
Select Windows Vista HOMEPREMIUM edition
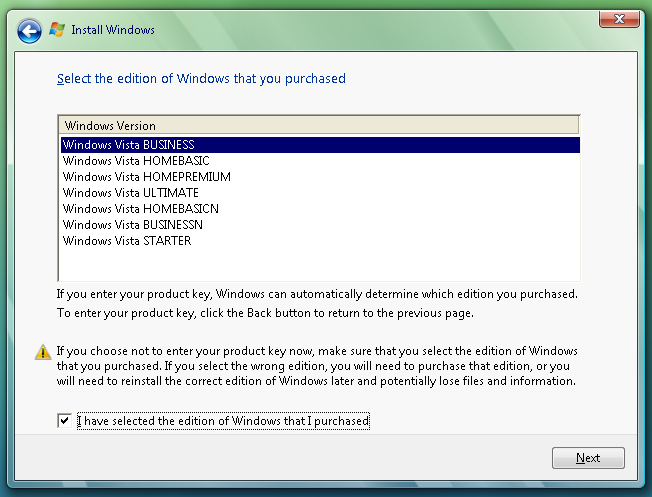pyautogui.click(x=320, y=177)
